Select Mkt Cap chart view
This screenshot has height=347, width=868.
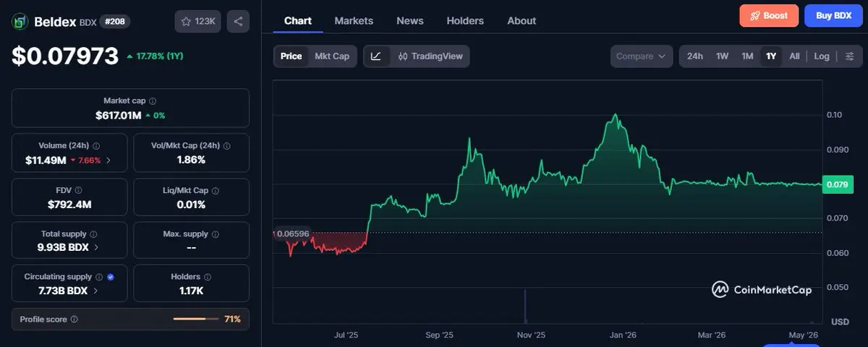point(332,56)
